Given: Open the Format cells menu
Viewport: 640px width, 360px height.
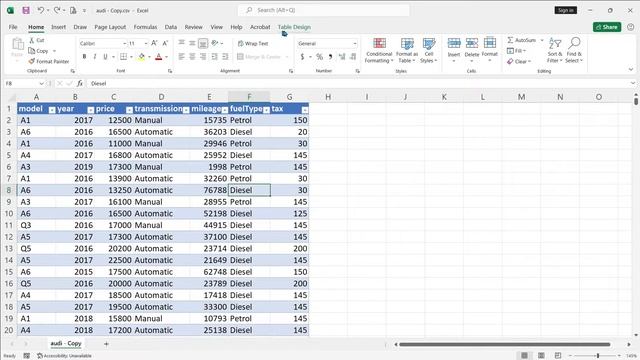Looking at the screenshot, I should pyautogui.click(x=490, y=50).
